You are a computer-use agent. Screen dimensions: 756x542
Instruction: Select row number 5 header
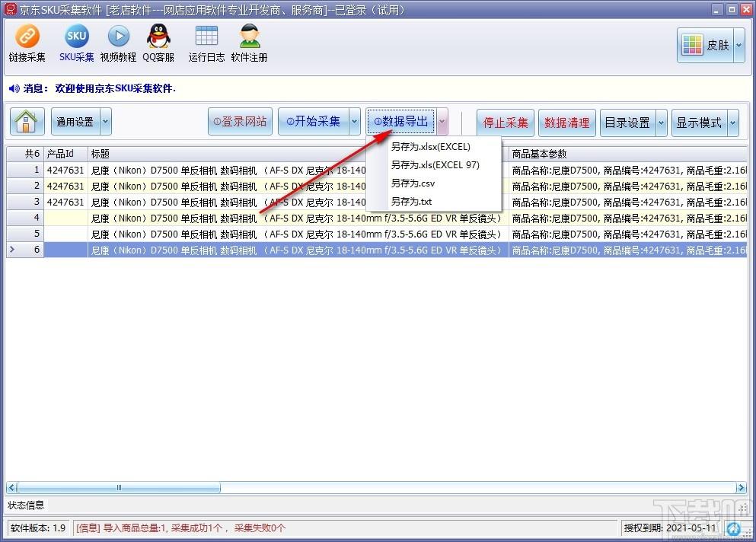tap(25, 234)
